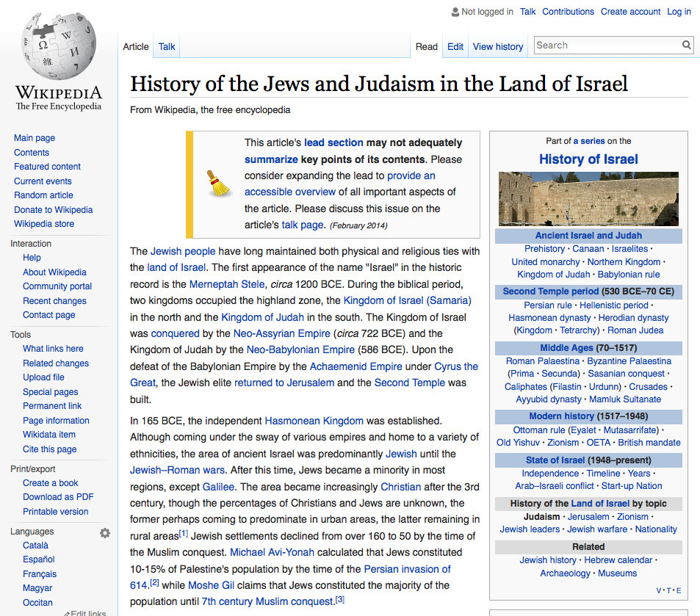Screen dimensions: 700x616
Task: Switch to the Talk tab
Action: pyautogui.click(x=166, y=46)
